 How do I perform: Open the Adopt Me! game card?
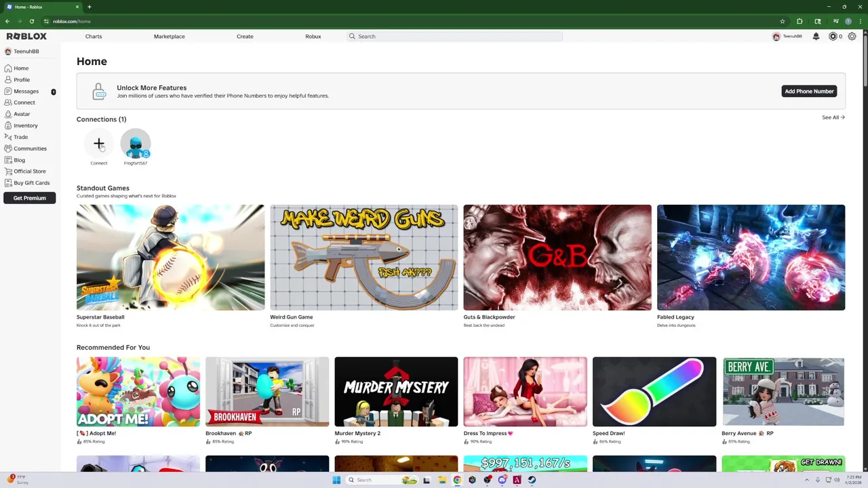138,401
